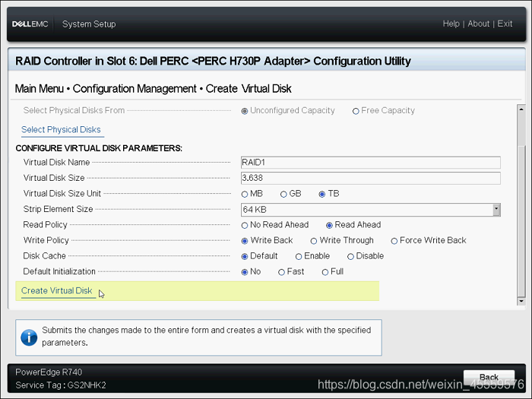The image size is (532, 399).
Task: Choose GB as virtual disk size unit
Action: (283, 195)
